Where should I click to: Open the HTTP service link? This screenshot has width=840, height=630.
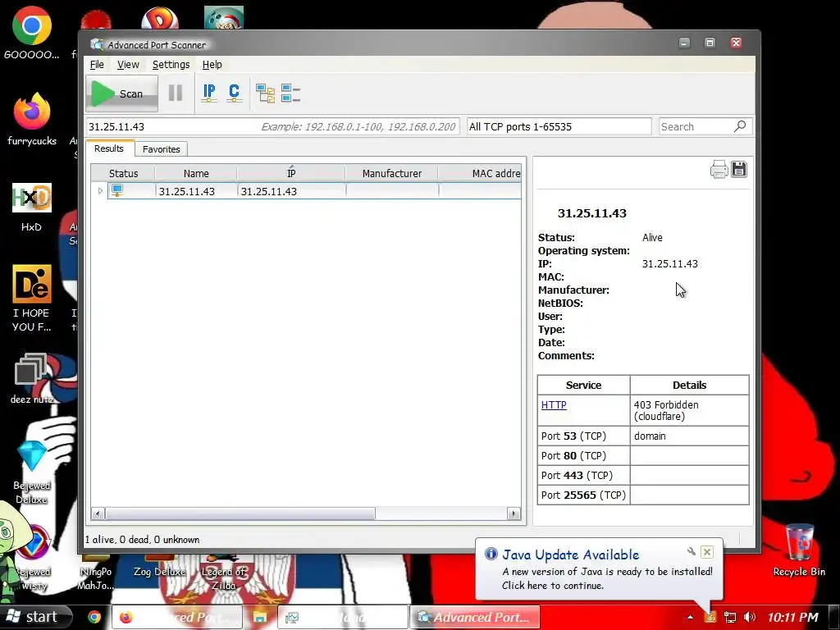[554, 404]
